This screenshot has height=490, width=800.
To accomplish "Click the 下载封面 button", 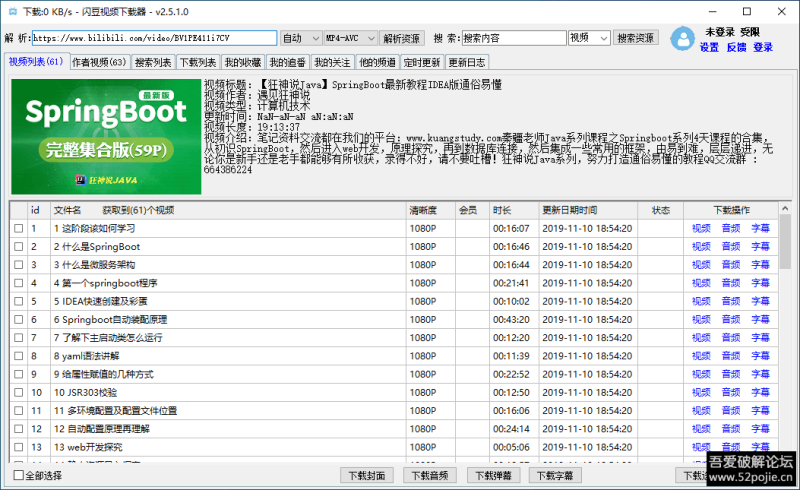I will (x=367, y=476).
